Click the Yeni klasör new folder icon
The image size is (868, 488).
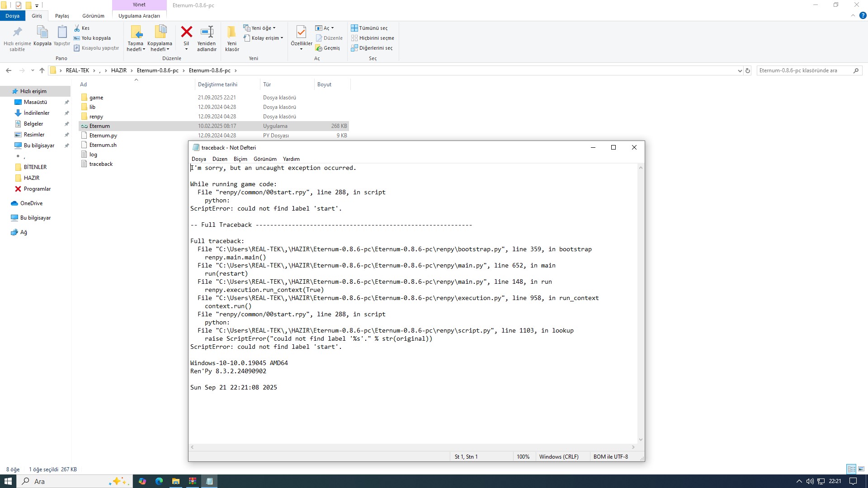pos(231,32)
